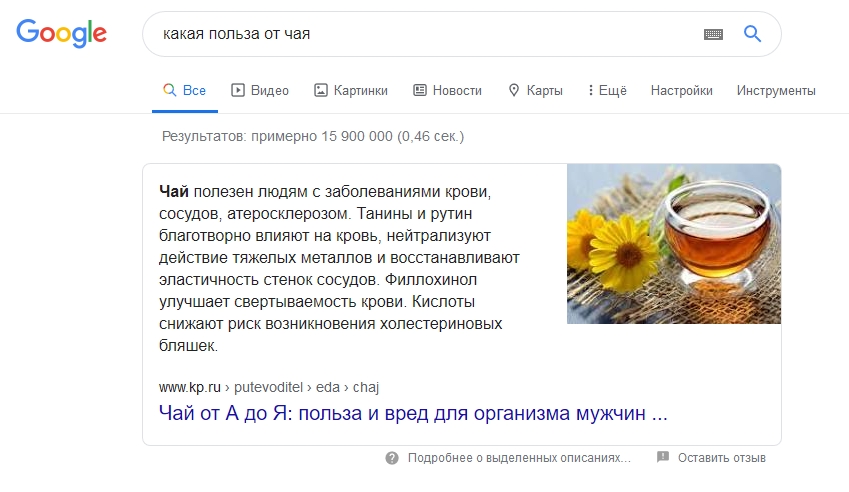This screenshot has width=849, height=492.
Task: Select the Все results tab
Action: click(x=185, y=90)
